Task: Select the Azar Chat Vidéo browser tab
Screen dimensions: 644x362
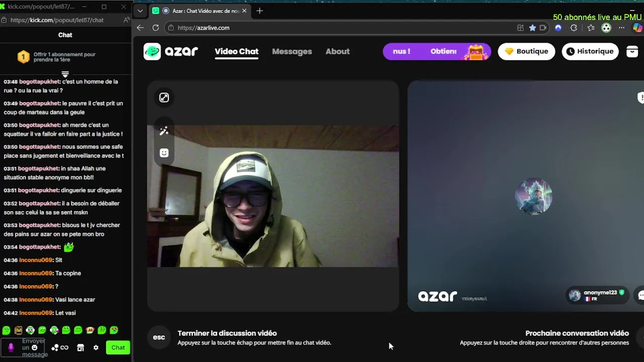Action: (200, 11)
